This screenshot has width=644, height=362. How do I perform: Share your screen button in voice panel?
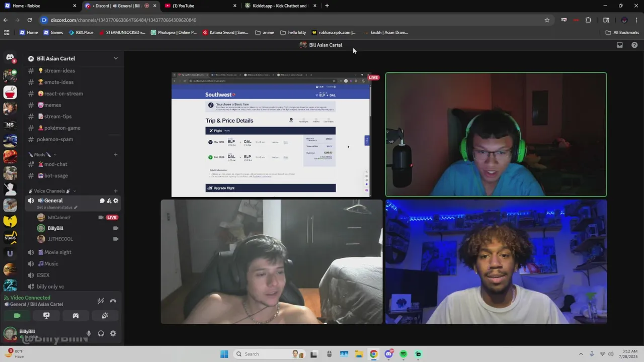point(46,316)
